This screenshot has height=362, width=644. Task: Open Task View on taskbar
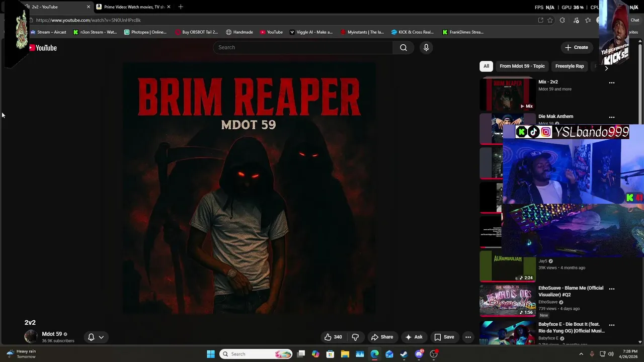(301, 354)
